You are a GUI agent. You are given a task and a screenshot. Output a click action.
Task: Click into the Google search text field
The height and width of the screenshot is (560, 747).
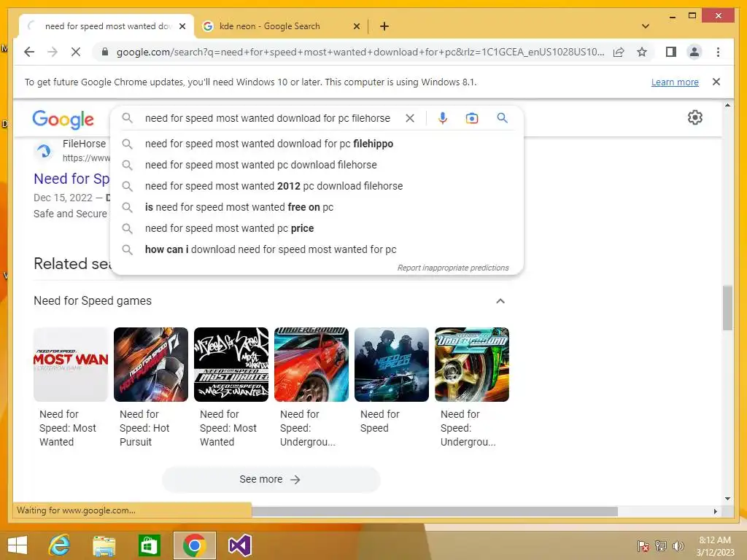pos(267,118)
